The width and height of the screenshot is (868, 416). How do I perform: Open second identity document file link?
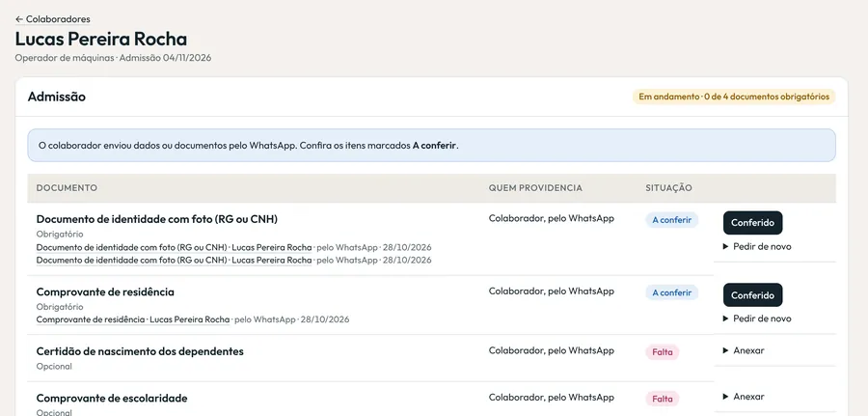pos(174,260)
